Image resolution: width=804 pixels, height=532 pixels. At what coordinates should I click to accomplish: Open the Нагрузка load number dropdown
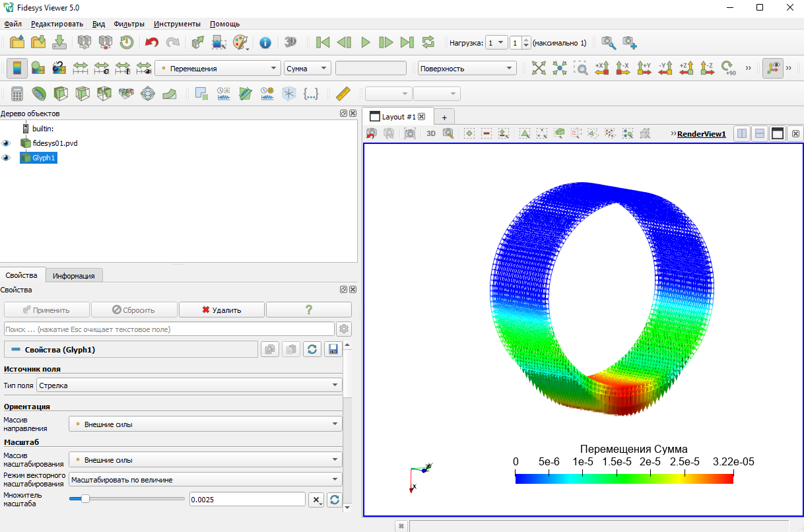click(496, 42)
